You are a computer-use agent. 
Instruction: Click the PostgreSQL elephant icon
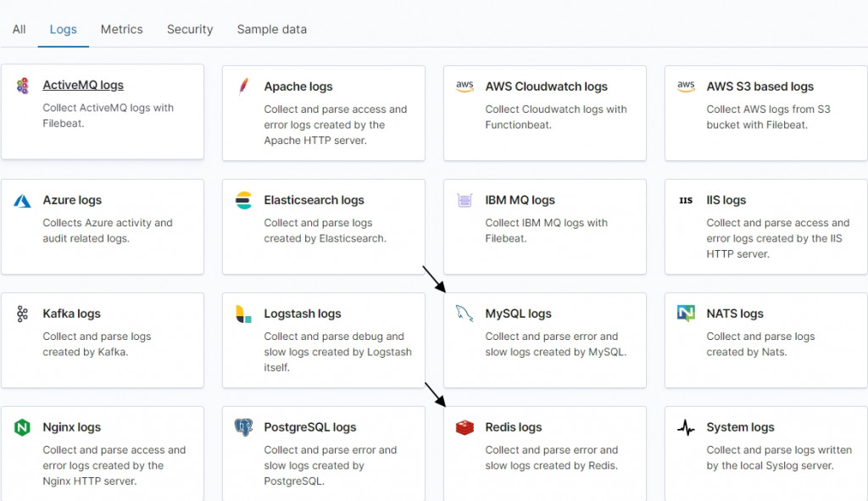coord(243,428)
